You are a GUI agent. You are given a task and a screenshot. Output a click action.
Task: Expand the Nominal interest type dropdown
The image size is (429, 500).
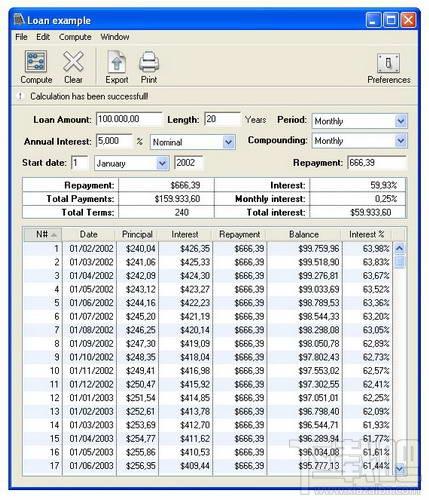(228, 142)
